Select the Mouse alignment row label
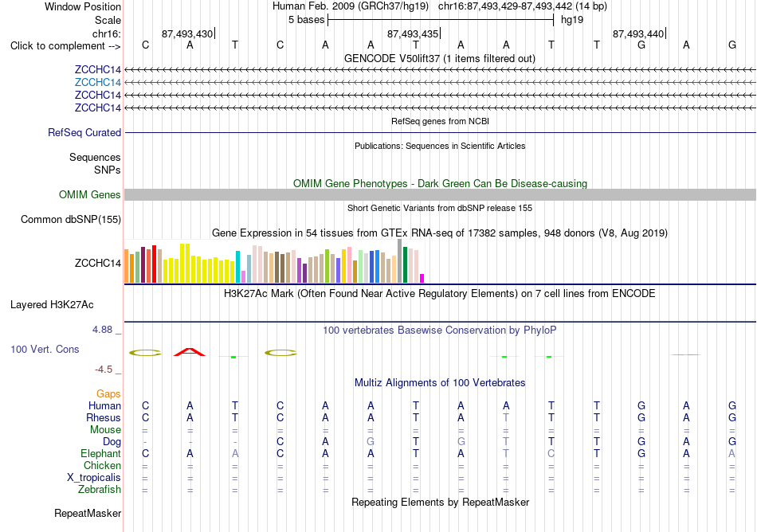 coord(106,430)
